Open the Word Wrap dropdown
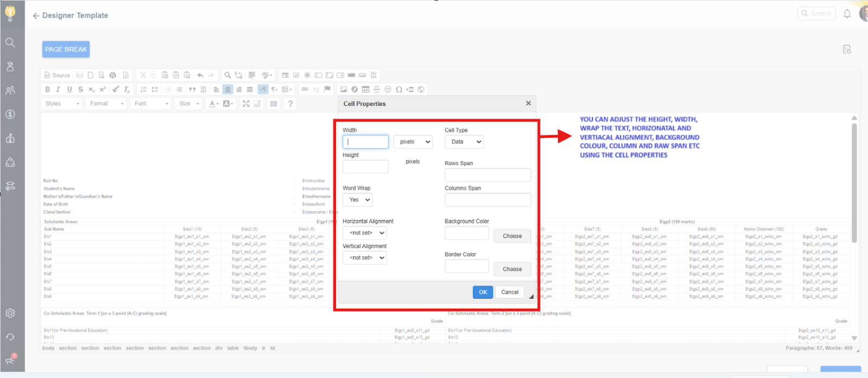868x378 pixels. (358, 200)
